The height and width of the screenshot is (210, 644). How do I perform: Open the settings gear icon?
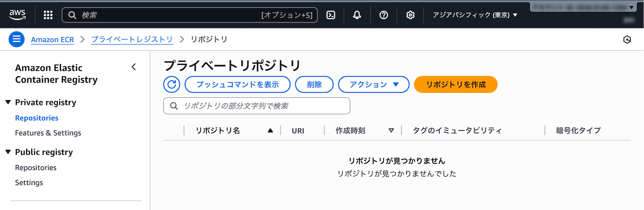[x=410, y=15]
